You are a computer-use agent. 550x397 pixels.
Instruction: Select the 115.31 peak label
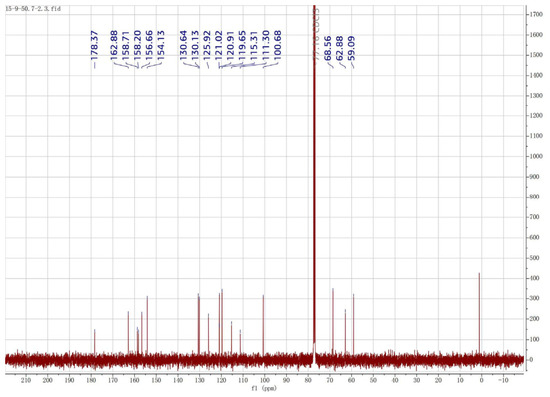[x=254, y=45]
